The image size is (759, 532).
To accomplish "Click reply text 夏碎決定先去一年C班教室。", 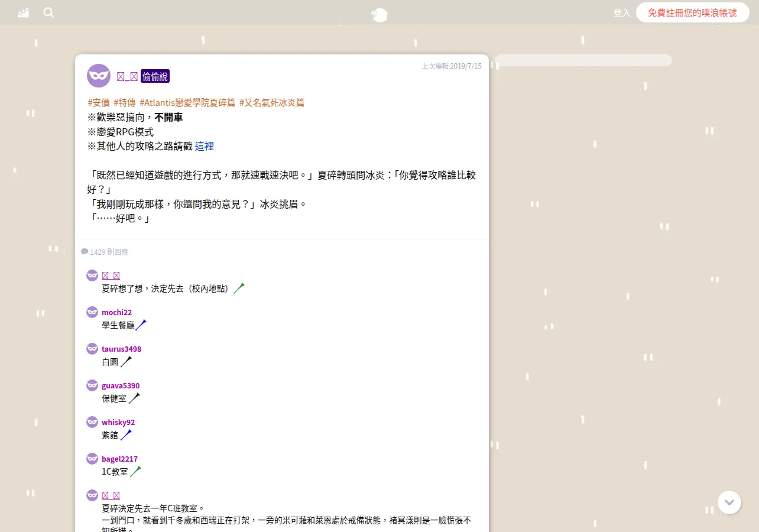I will point(153,508).
